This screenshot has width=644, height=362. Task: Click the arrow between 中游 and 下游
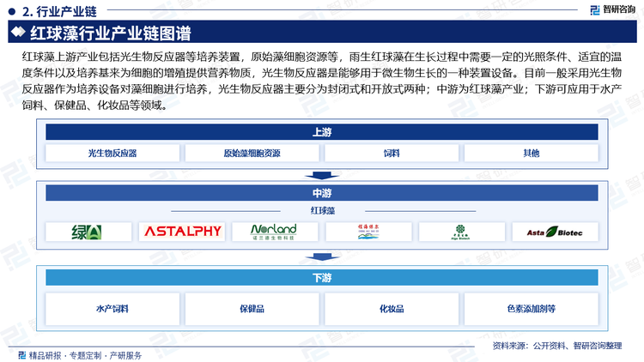pyautogui.click(x=322, y=257)
